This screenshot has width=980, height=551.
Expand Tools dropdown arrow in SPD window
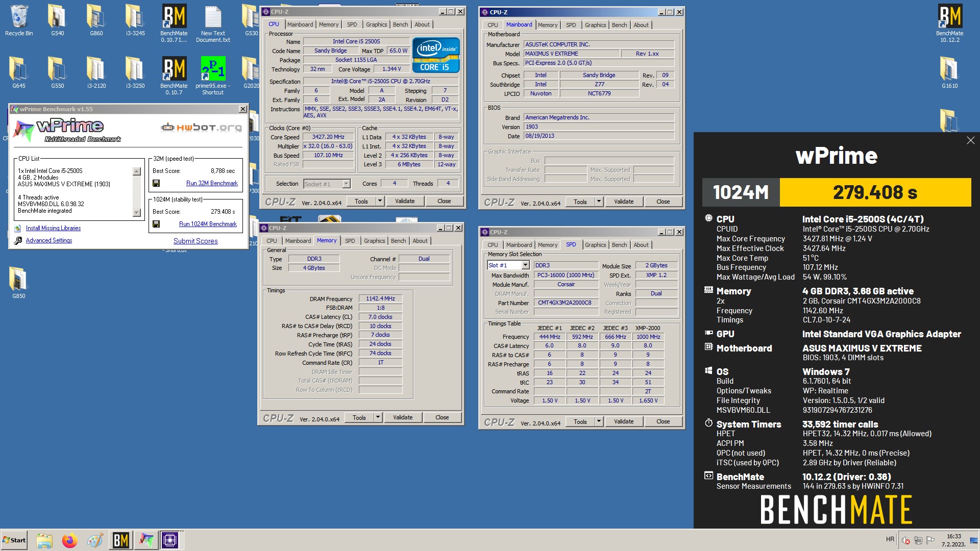(599, 421)
